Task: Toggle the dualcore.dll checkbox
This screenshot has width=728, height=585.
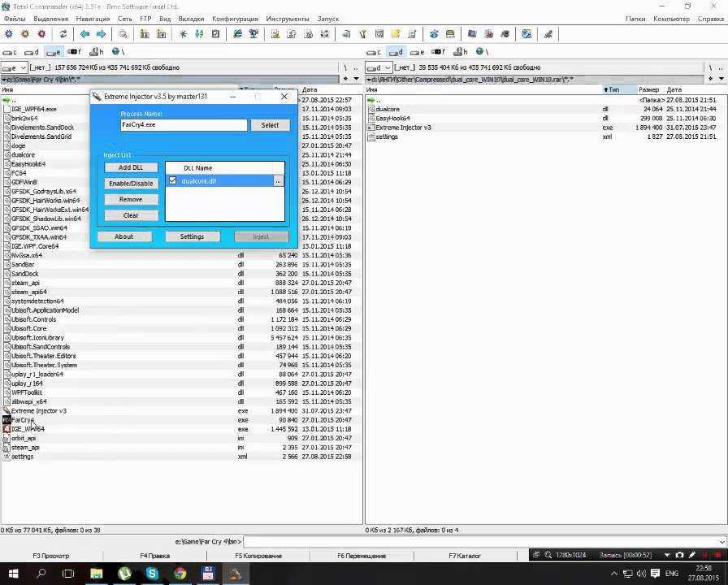Action: point(173,180)
